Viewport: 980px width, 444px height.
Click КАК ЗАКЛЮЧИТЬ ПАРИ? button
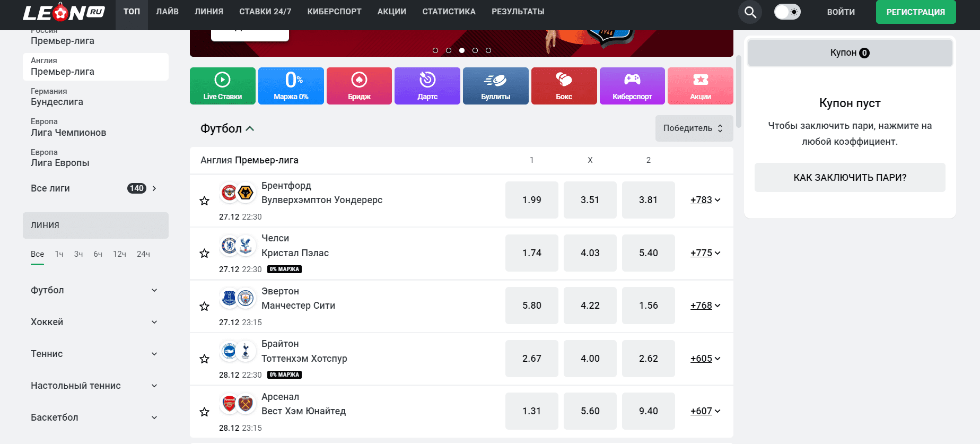click(850, 178)
